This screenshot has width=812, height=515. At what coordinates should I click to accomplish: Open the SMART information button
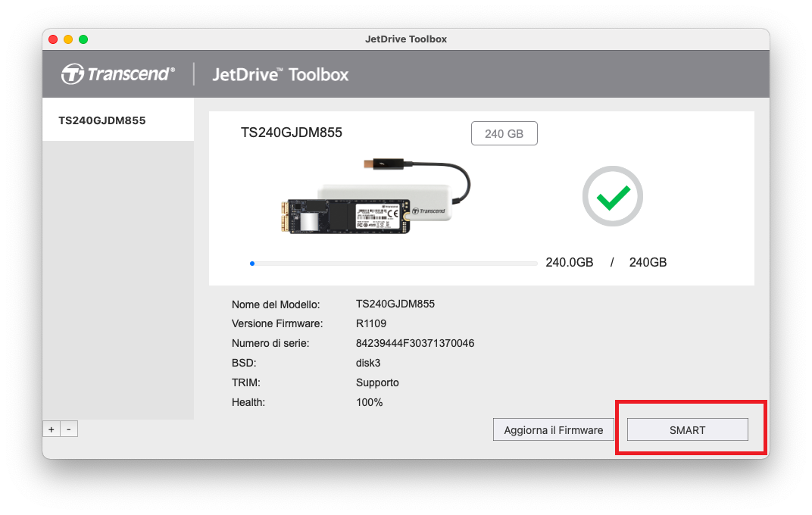click(687, 429)
